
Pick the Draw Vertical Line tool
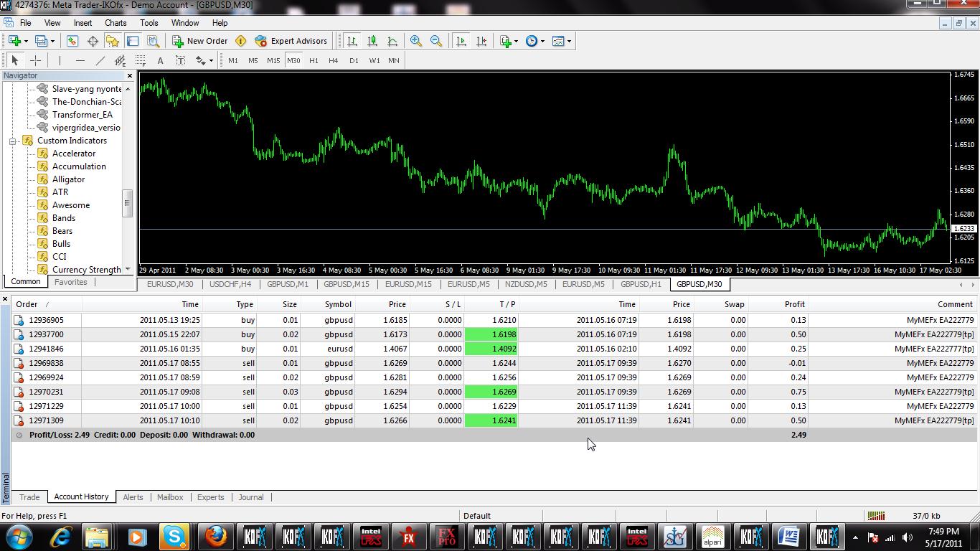60,60
